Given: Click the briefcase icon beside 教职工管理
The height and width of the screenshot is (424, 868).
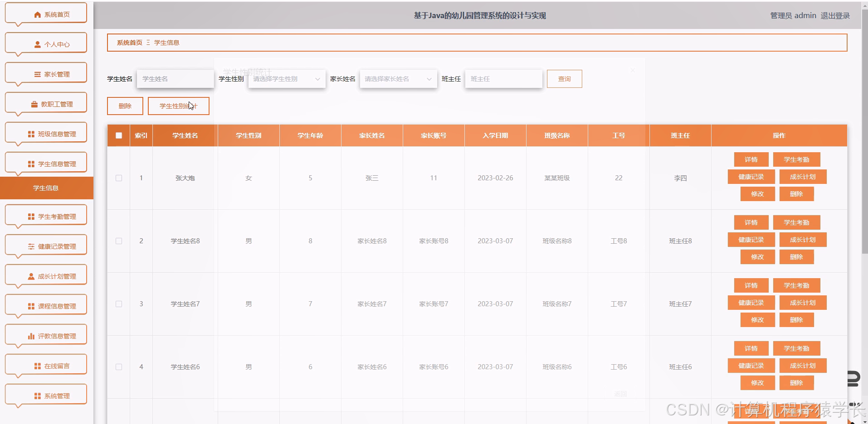Looking at the screenshot, I should 34,104.
